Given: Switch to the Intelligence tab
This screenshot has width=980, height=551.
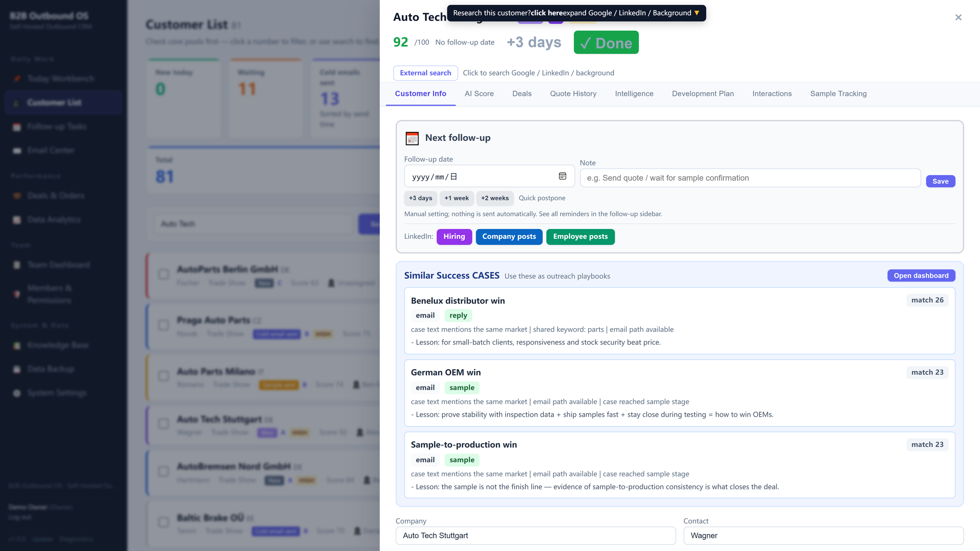Looking at the screenshot, I should pyautogui.click(x=634, y=94).
